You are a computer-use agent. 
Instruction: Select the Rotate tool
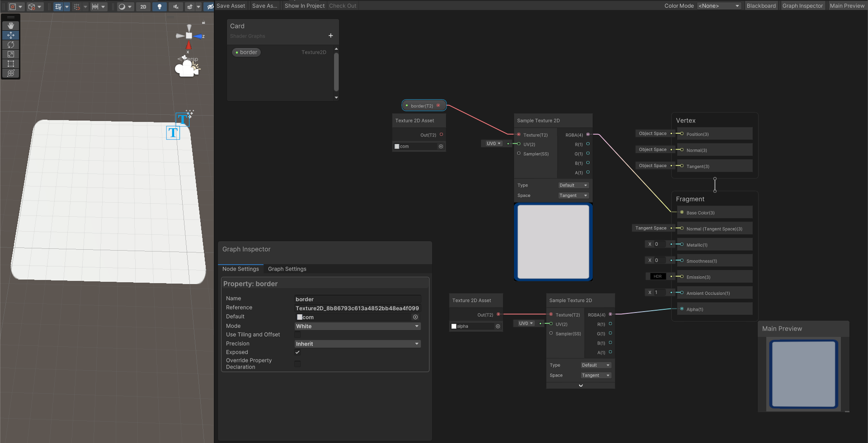[11, 45]
